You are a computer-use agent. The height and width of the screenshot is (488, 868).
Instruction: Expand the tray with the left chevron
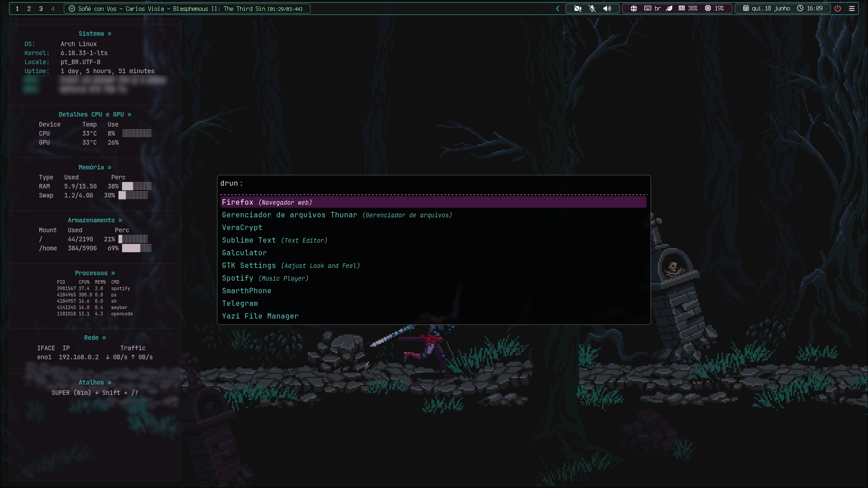[557, 9]
